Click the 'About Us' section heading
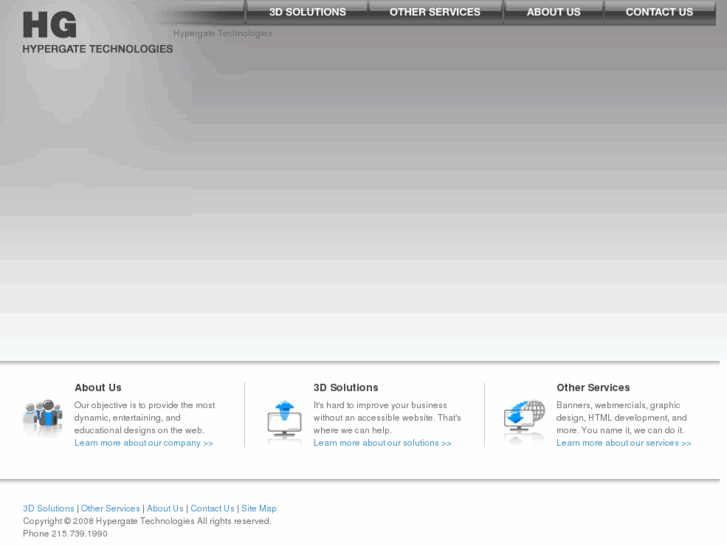The width and height of the screenshot is (727, 545). pos(98,387)
